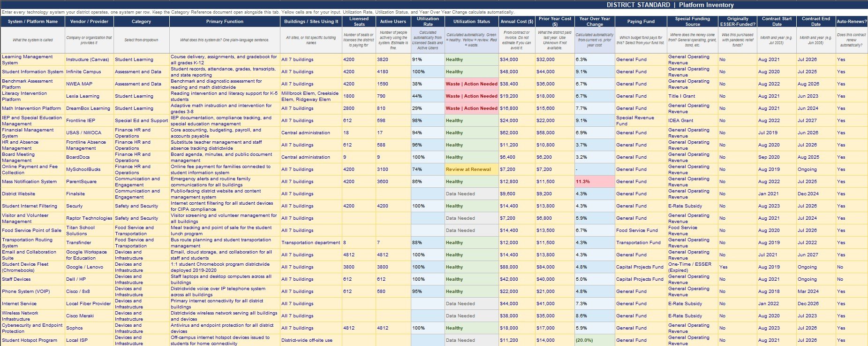Select the '(20.0%)' change cell
Viewport: 868px width, 346px height.
pyautogui.click(x=595, y=340)
